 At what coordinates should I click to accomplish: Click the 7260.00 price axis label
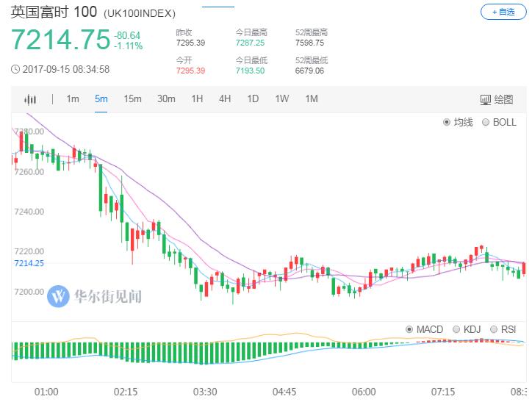(x=29, y=172)
